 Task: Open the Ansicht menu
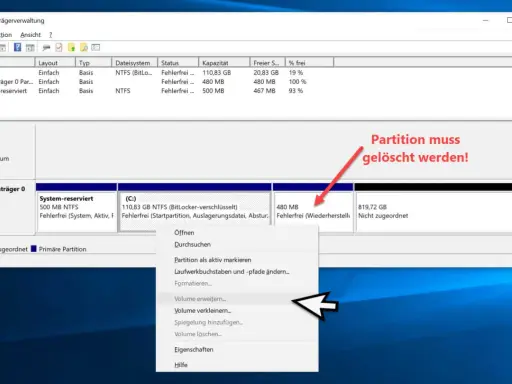[30, 35]
